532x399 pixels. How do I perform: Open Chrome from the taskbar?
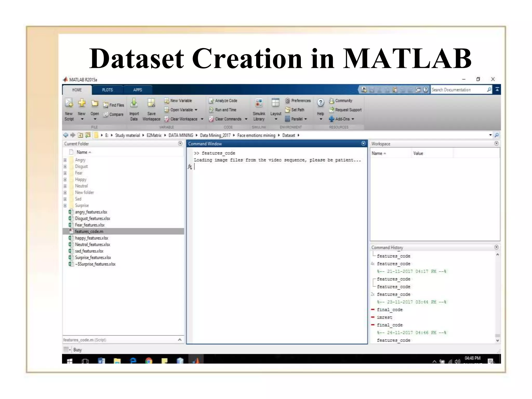click(x=149, y=361)
